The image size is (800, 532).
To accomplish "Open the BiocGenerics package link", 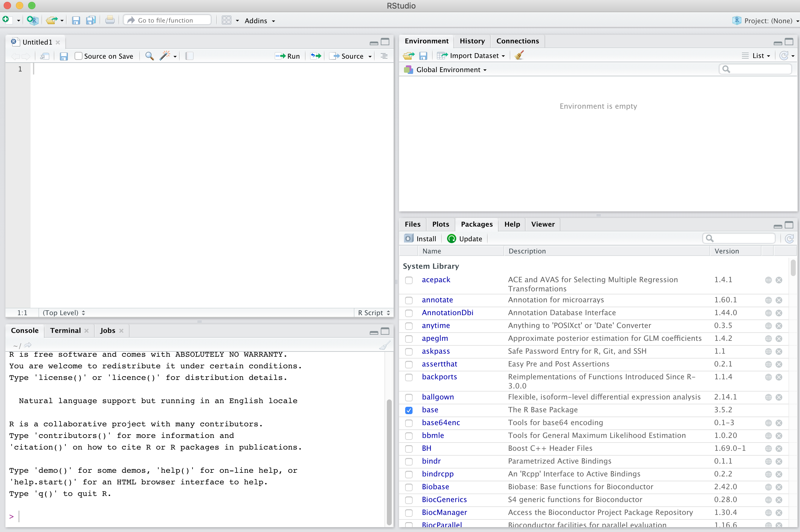I will [x=444, y=500].
